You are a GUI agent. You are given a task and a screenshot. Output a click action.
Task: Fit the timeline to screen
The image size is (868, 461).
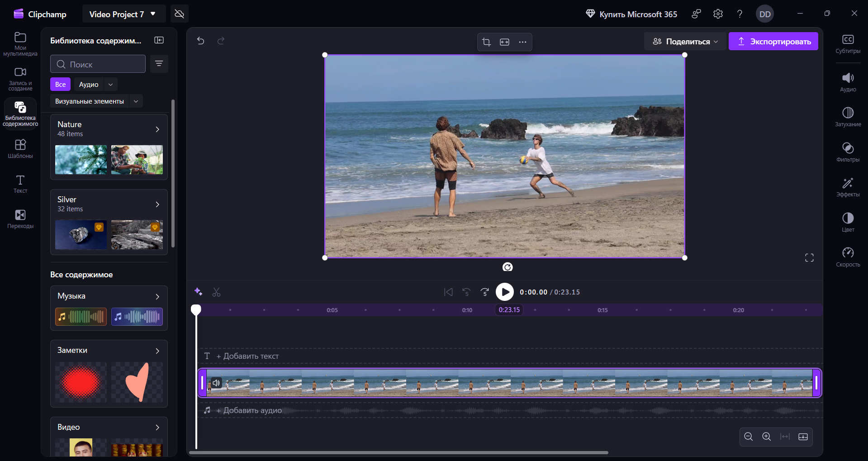(x=785, y=437)
